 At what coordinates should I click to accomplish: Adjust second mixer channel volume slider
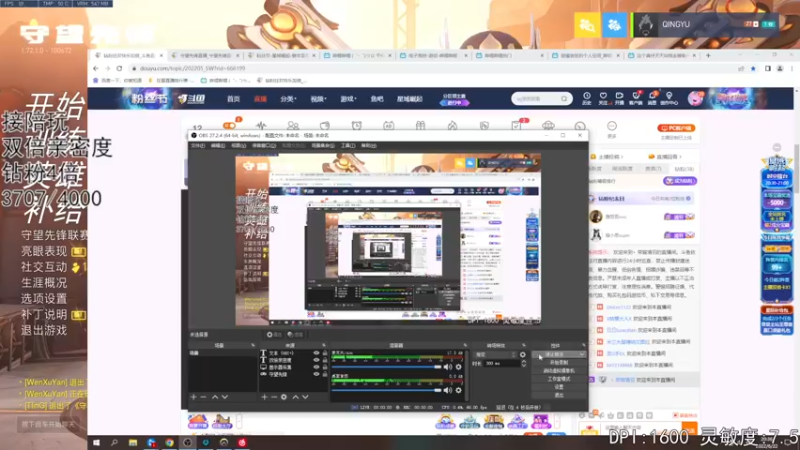386,390
